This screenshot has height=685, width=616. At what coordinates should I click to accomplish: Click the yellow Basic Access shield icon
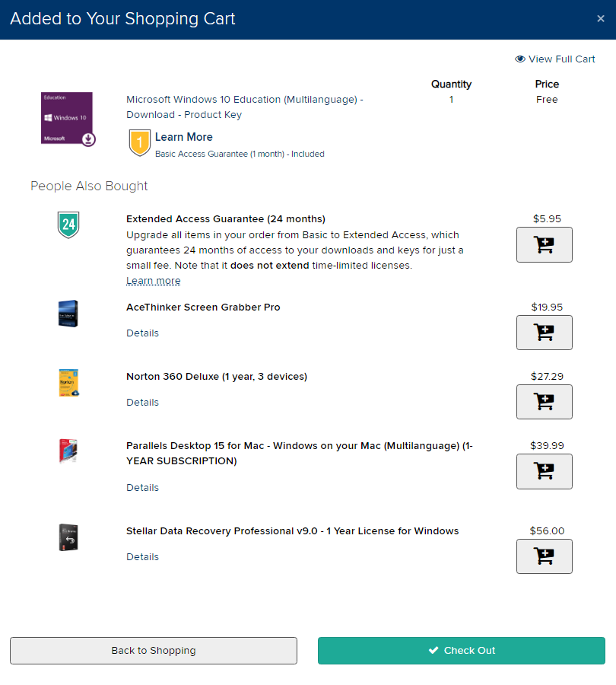(140, 142)
